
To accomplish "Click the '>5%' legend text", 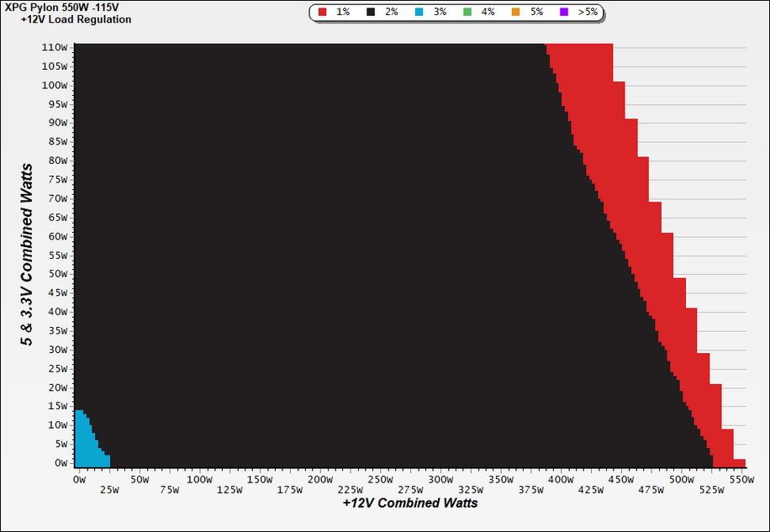I will pos(588,13).
